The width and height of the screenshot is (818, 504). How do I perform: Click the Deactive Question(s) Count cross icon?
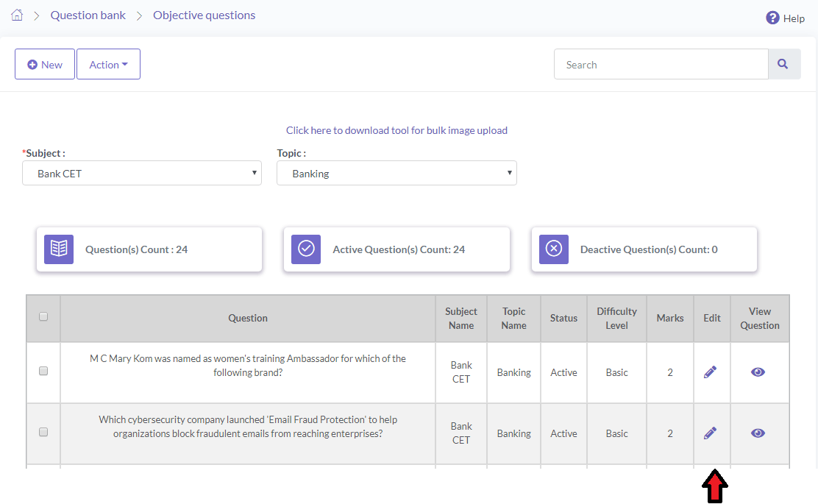(x=554, y=249)
